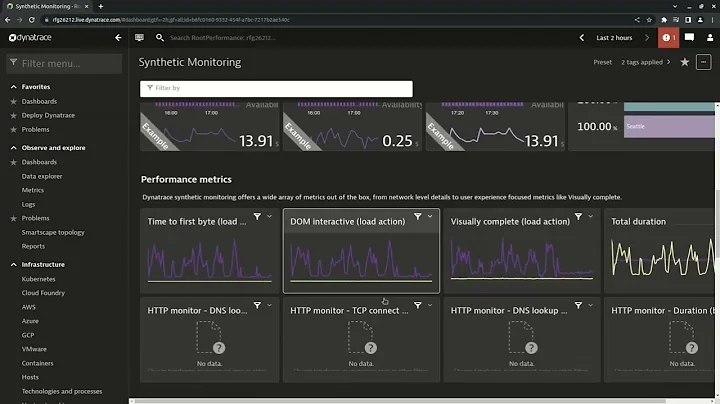Image resolution: width=720 pixels, height=404 pixels.
Task: Open Deploy Dynatrace in the menu
Action: 48,115
